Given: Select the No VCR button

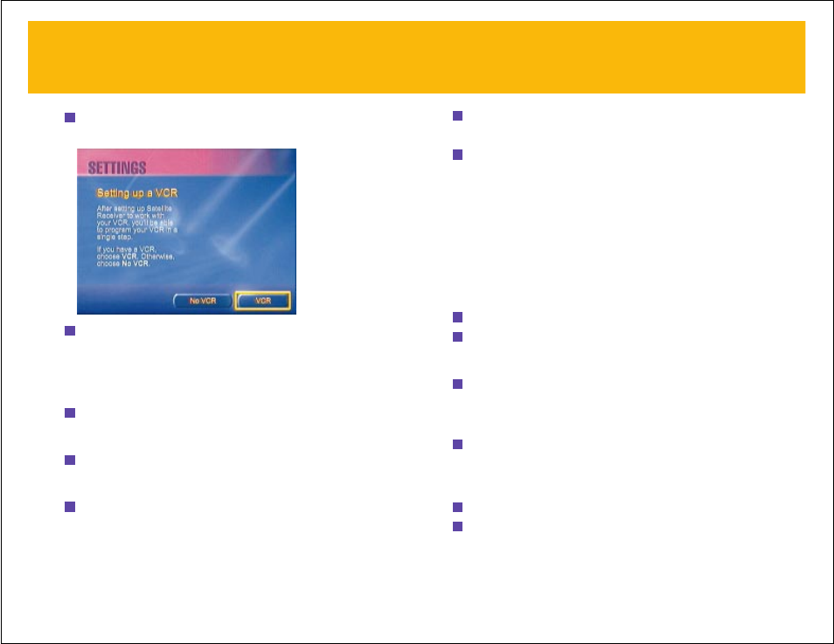Looking at the screenshot, I should pos(203,301).
